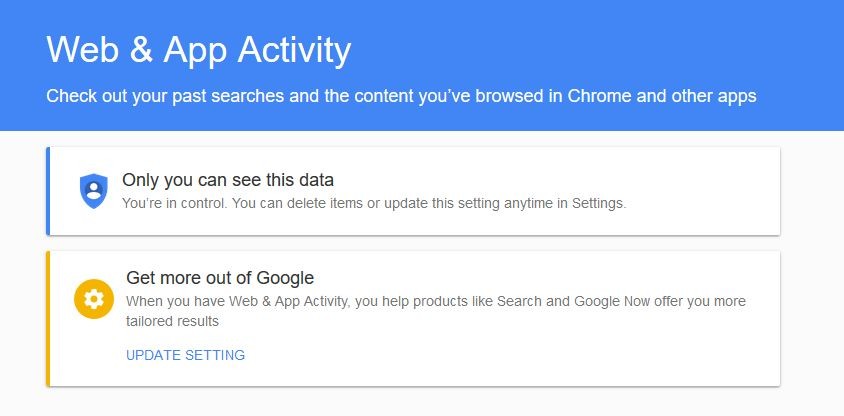Screen dimensions: 844x416
Task: Click the word 'Chrome' in header subtitle
Action: [599, 96]
